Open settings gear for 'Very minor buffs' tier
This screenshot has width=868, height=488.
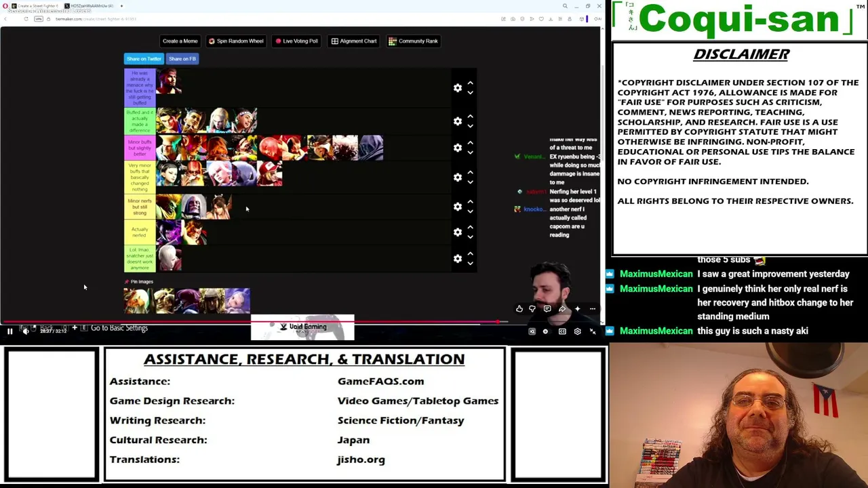tap(458, 178)
